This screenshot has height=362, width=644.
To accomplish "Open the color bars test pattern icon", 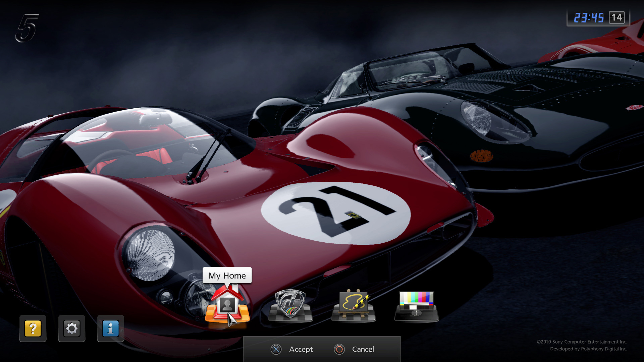I will coord(417,306).
